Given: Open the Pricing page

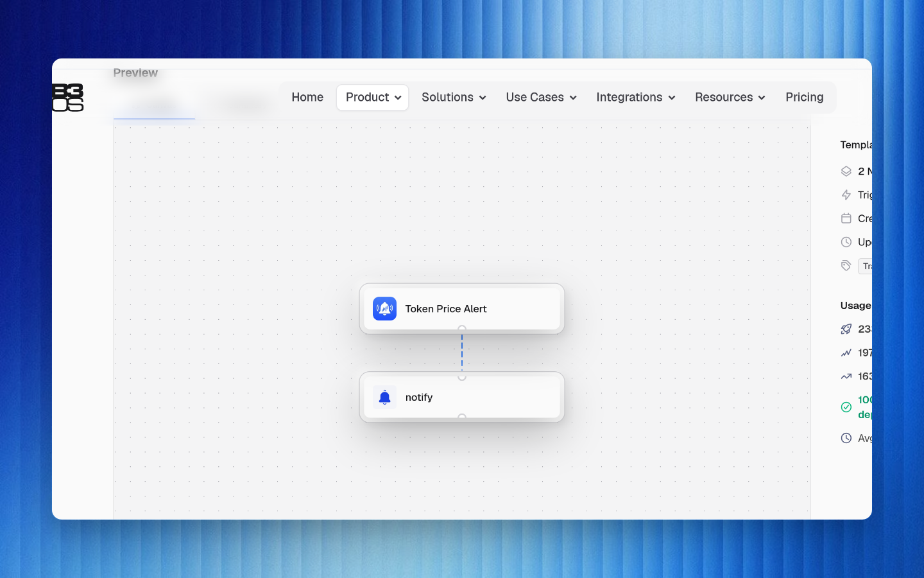Looking at the screenshot, I should [x=805, y=98].
